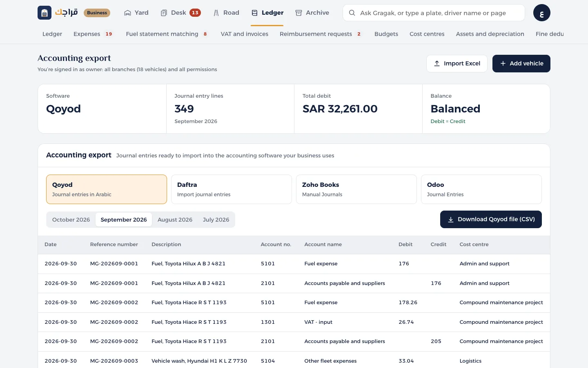Open the Gragak logo home icon

coord(45,13)
